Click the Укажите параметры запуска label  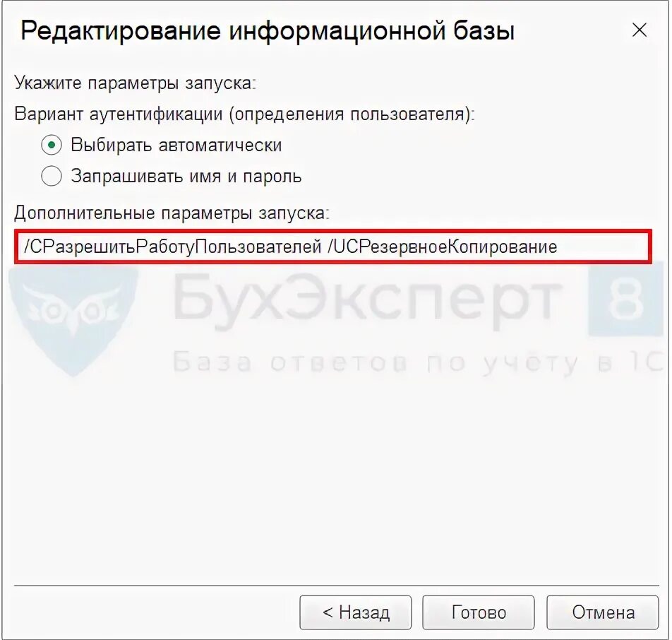tap(135, 83)
